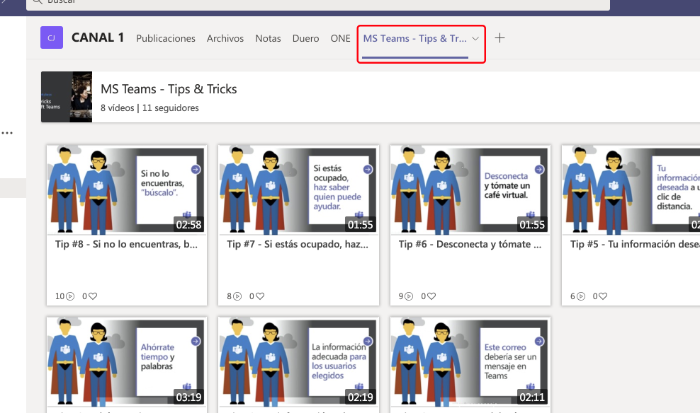Click the 03:19 duration badge

tap(188, 397)
